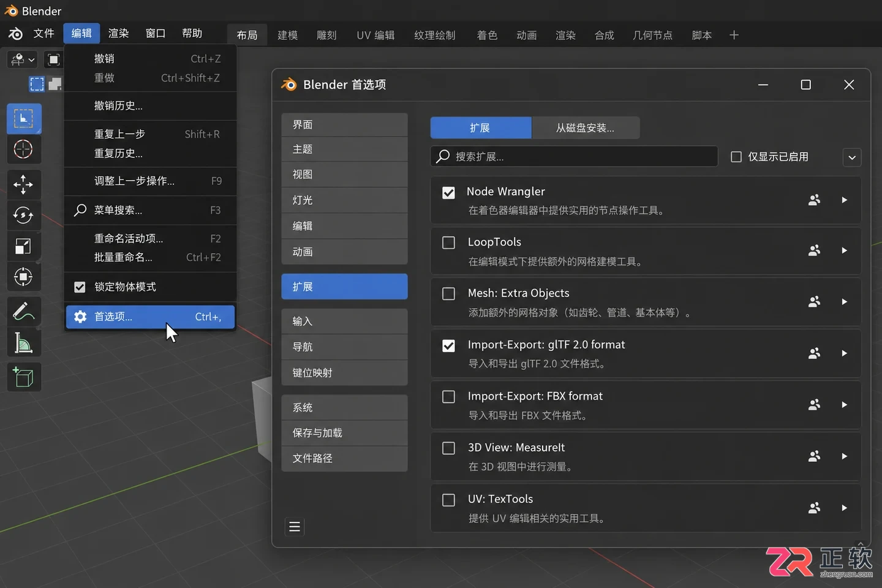Image resolution: width=882 pixels, height=588 pixels.
Task: Click the overlapping squares selection mode icon
Action: [x=55, y=84]
